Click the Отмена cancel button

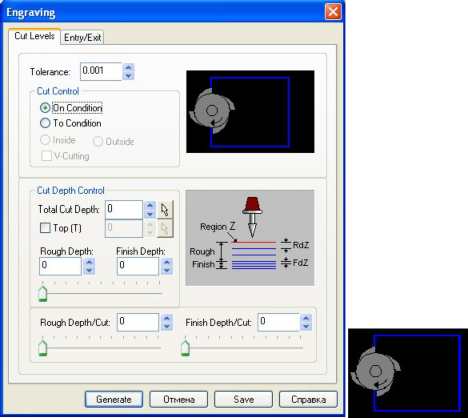click(x=179, y=399)
